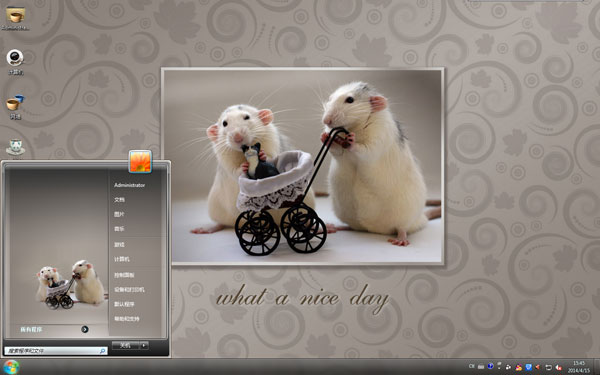Click the 关机 shut down button
This screenshot has height=375, width=600.
tap(126, 345)
